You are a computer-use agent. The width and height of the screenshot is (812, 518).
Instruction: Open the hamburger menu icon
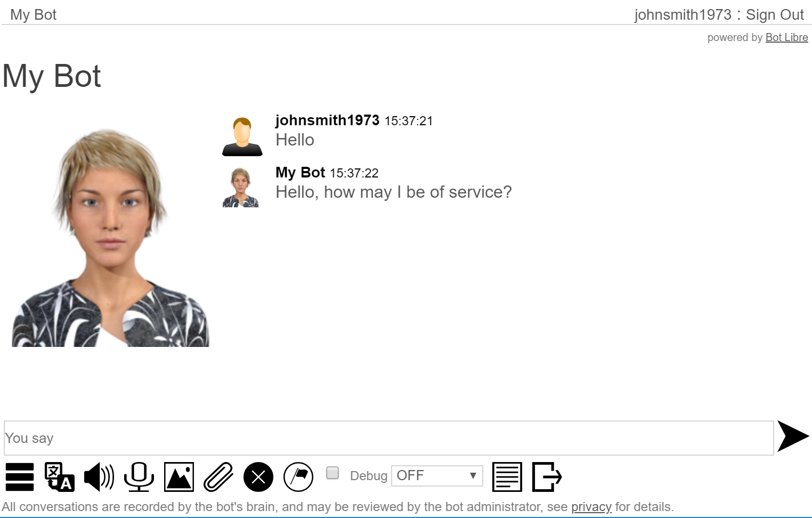tap(20, 477)
